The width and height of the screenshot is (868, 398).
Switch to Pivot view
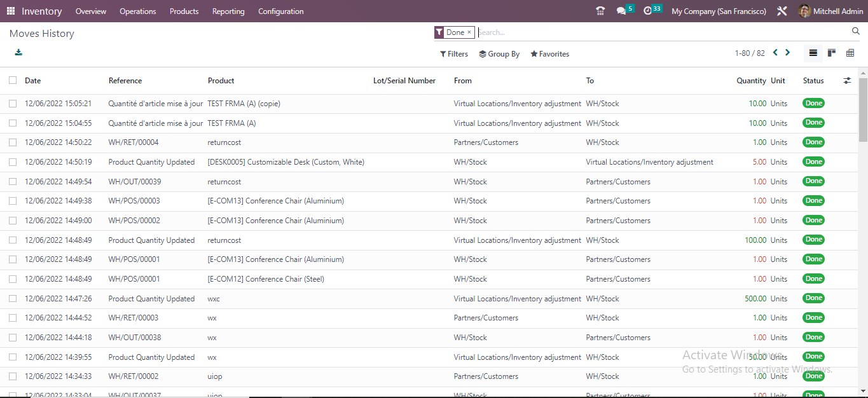850,53
